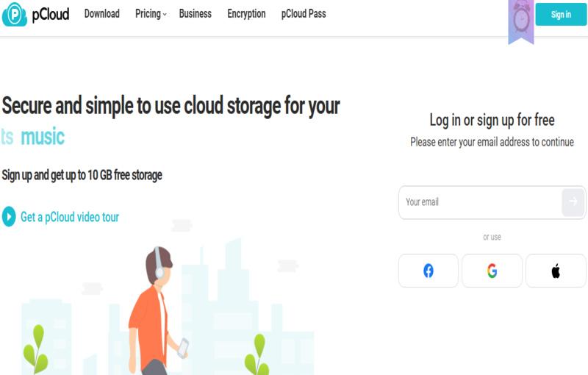Click the pCloud logo icon
The image size is (588, 375).
[x=14, y=14]
